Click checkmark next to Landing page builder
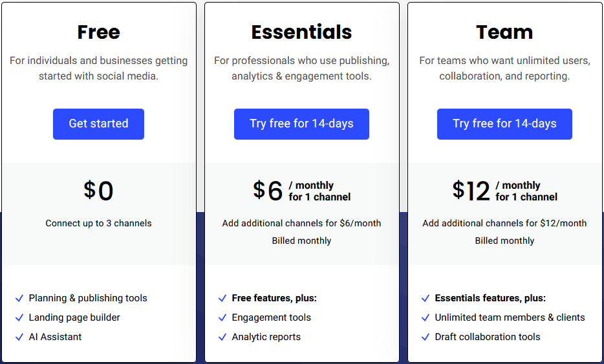This screenshot has width=604, height=364. point(19,318)
